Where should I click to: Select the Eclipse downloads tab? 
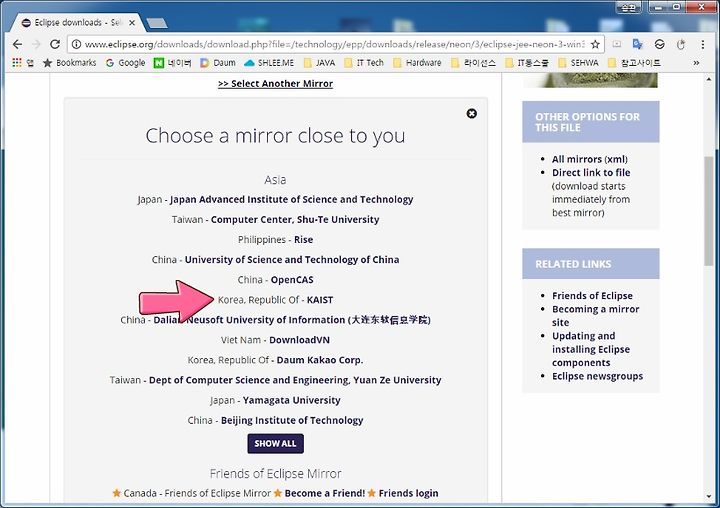pyautogui.click(x=78, y=22)
